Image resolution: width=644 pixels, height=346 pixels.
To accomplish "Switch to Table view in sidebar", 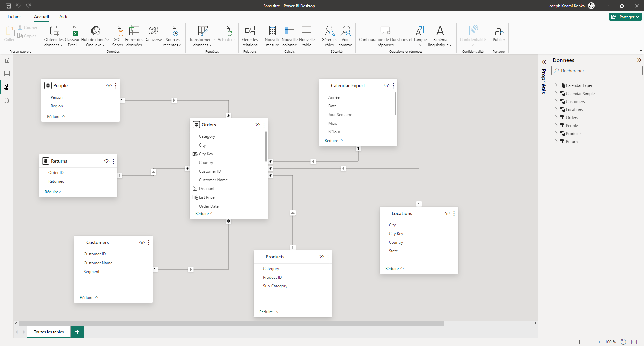I will (7, 74).
